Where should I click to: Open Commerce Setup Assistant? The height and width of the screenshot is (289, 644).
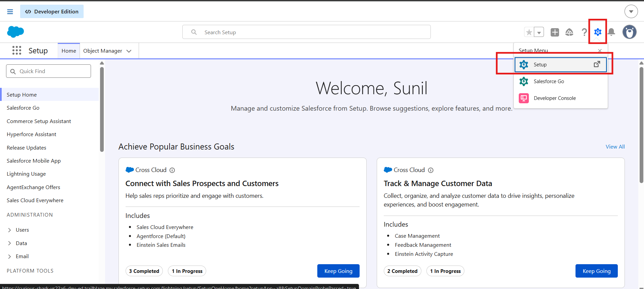point(39,121)
